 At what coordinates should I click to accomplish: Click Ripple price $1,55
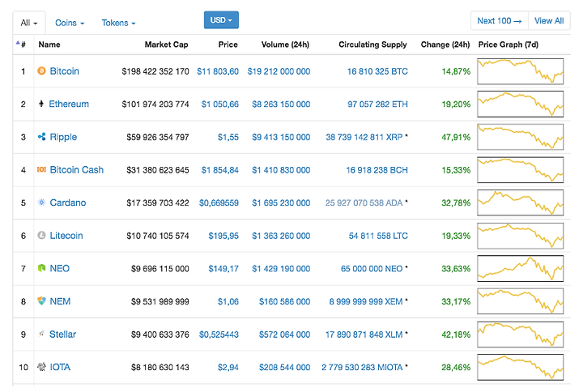(228, 137)
